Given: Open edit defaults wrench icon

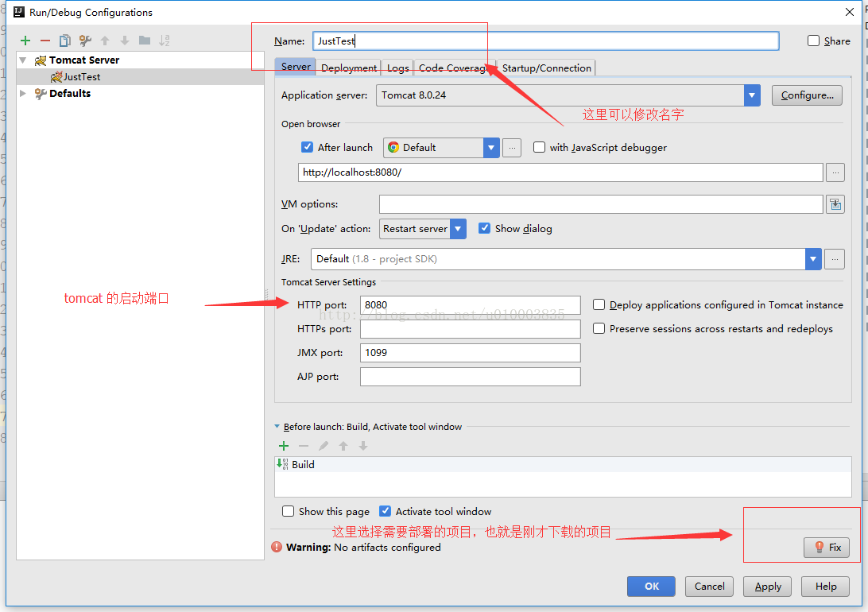Looking at the screenshot, I should [85, 41].
